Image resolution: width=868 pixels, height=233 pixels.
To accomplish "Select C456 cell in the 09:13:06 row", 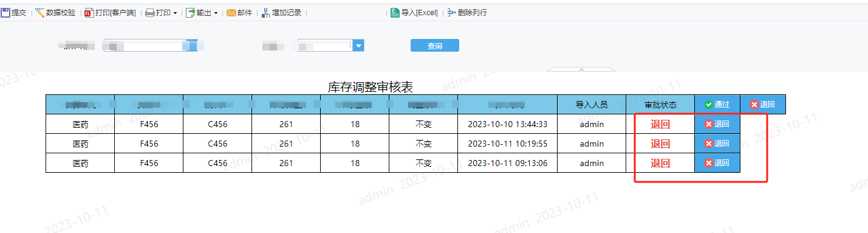I will point(217,163).
